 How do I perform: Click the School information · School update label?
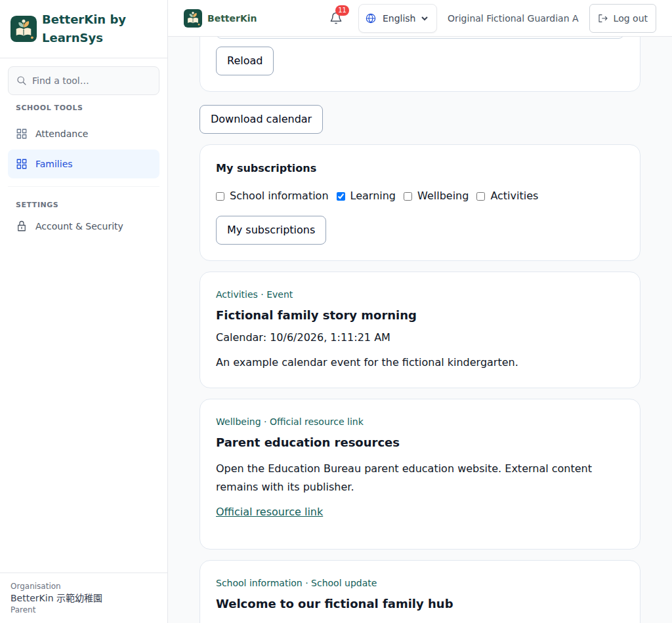tap(297, 583)
